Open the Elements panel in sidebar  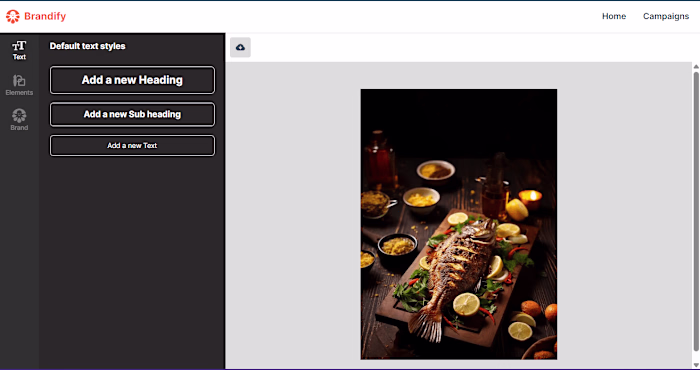[19, 85]
